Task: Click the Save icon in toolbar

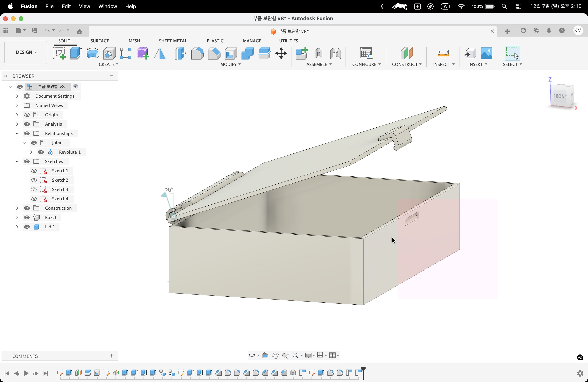Action: tap(35, 30)
